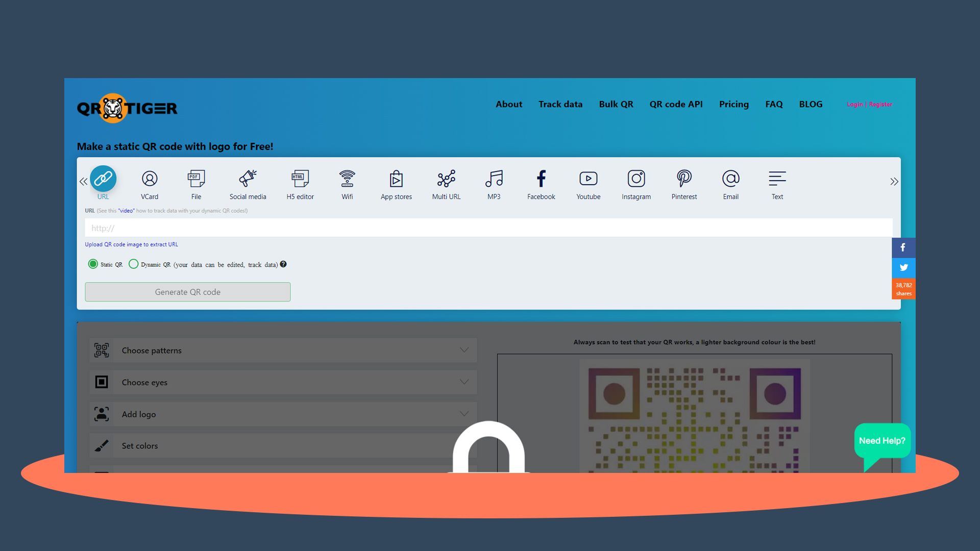Open the H5 editor QR type

click(300, 179)
